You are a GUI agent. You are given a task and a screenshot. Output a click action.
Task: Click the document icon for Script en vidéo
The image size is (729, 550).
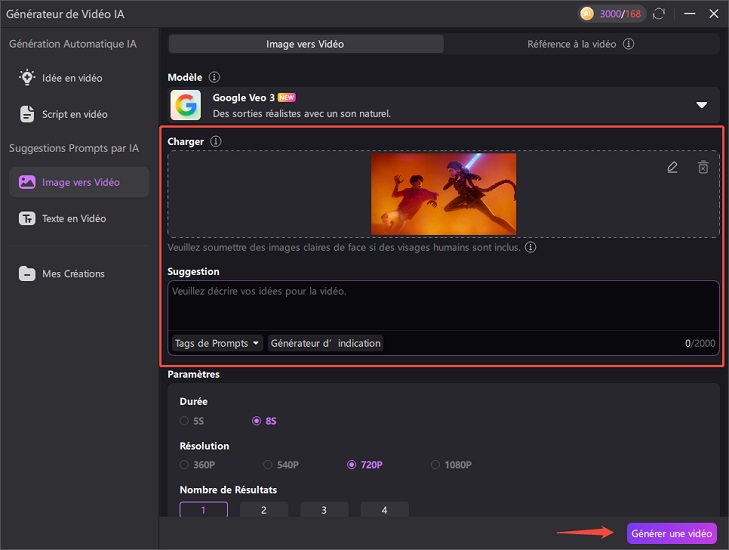tap(27, 114)
